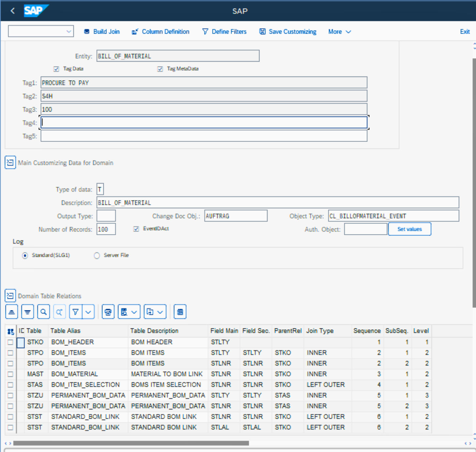Viewport: 476px width, 452px height.
Task: Go back using the arrow beside SAP logo
Action: [x=13, y=11]
